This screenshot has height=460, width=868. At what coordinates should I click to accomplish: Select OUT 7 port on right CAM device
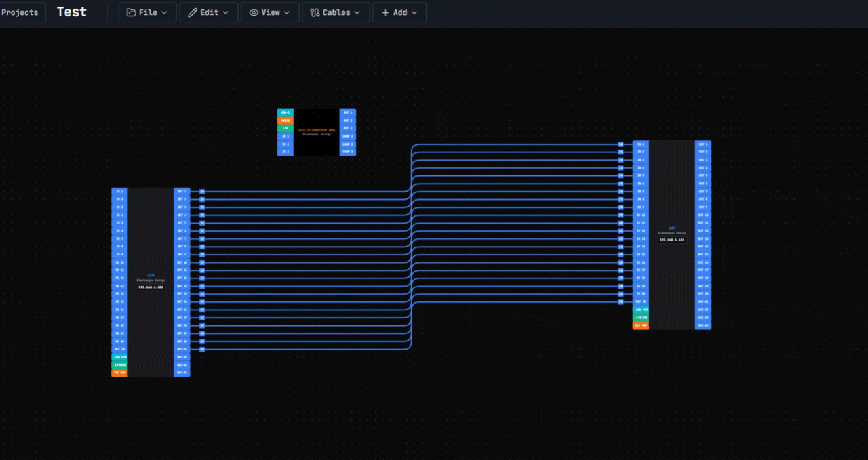[703, 192]
